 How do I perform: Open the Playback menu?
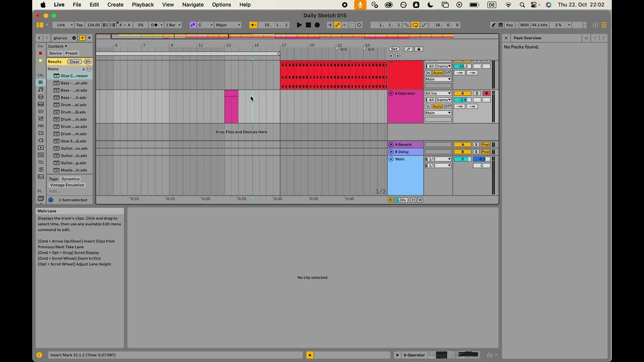pyautogui.click(x=143, y=5)
